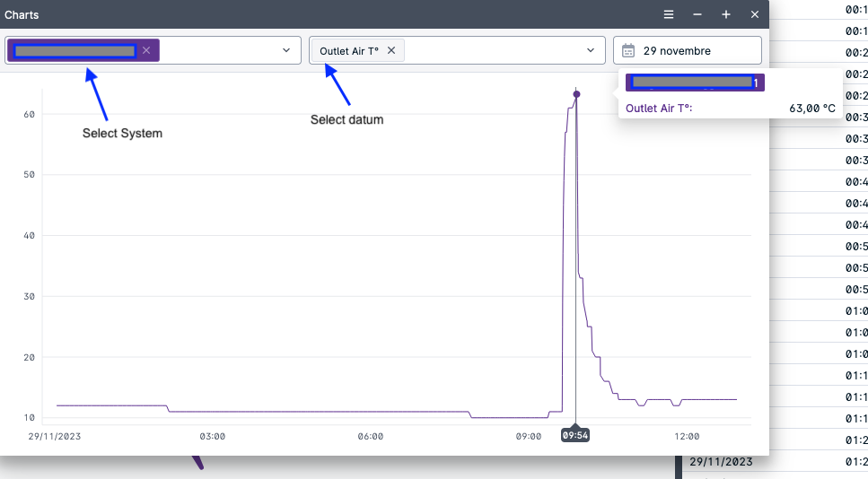Expand the system selection dropdown chevron
Image resolution: width=868 pixels, height=479 pixels.
pyautogui.click(x=286, y=51)
